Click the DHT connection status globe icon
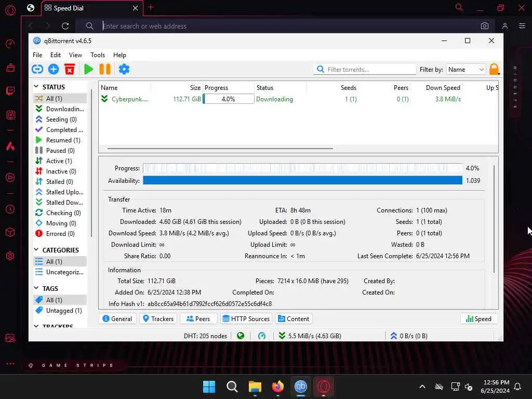Screen dimensions: 532x399 (x=241, y=336)
